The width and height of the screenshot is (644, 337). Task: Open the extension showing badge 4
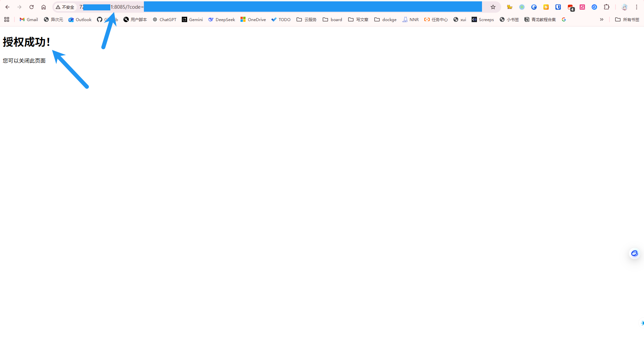(570, 7)
